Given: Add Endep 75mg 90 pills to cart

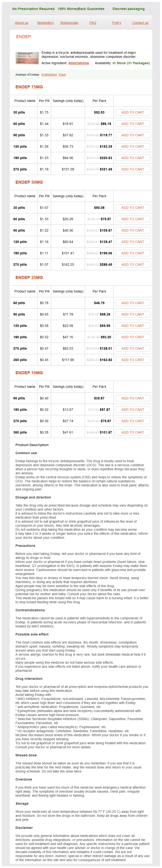Looking at the screenshot, I should (x=133, y=135).
